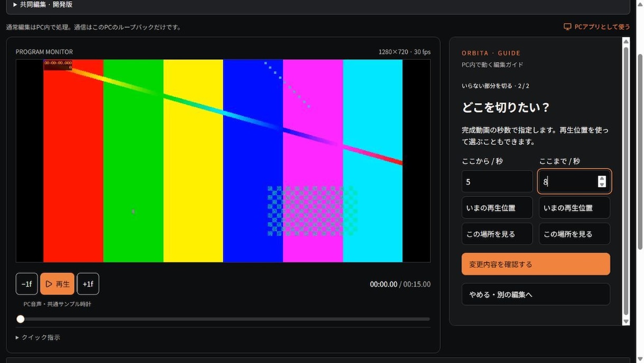
Task: Click the guide panel scrollbar up arrow
Action: pos(626,41)
